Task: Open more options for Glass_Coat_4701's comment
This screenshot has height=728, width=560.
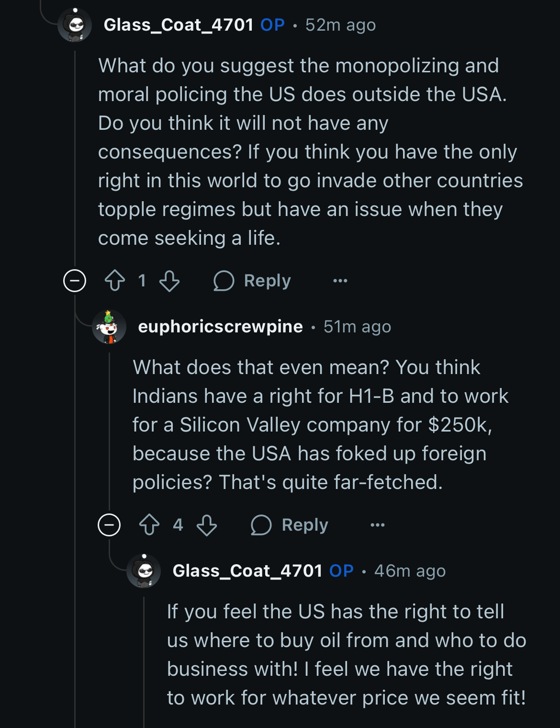Action: [340, 281]
